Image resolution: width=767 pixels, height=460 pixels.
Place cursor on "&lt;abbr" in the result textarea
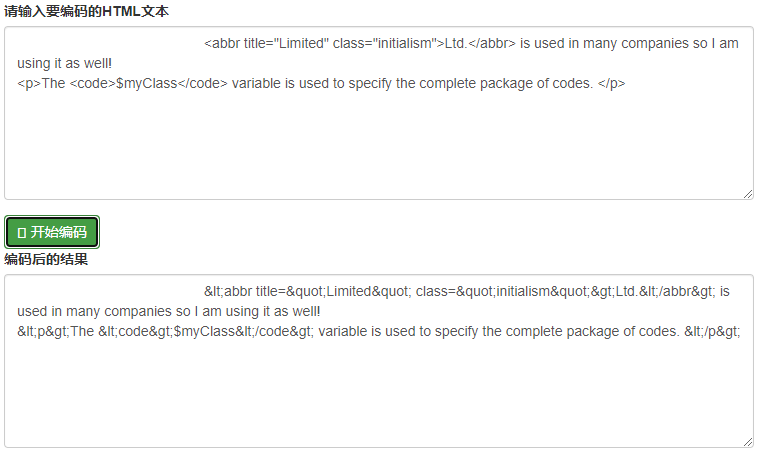click(x=227, y=292)
